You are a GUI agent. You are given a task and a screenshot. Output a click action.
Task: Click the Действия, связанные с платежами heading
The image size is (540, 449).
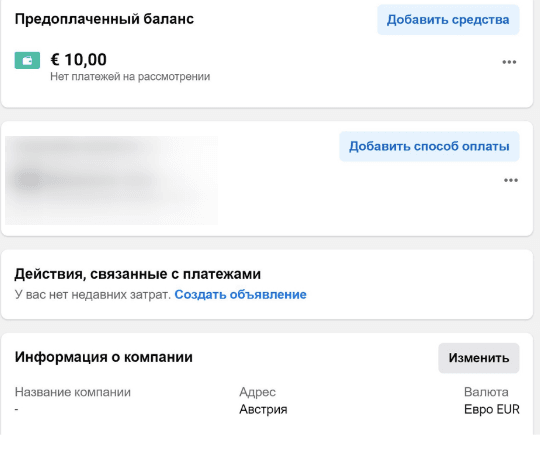tap(138, 274)
